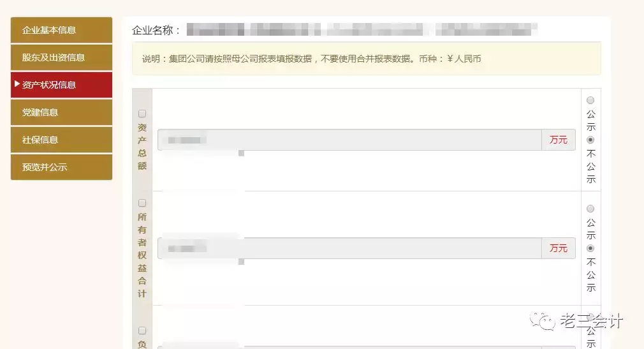Select 不公示 radio for 所有者权益合计
The height and width of the screenshot is (349, 644).
pos(590,248)
